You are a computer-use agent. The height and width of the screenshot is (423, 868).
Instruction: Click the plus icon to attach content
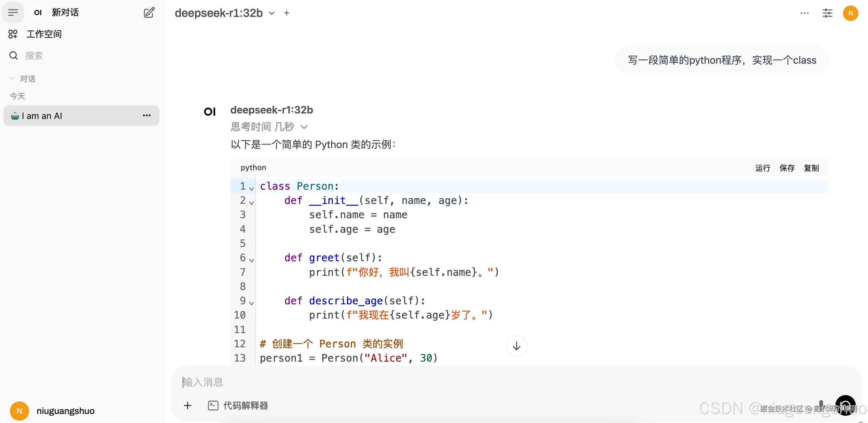coord(188,406)
